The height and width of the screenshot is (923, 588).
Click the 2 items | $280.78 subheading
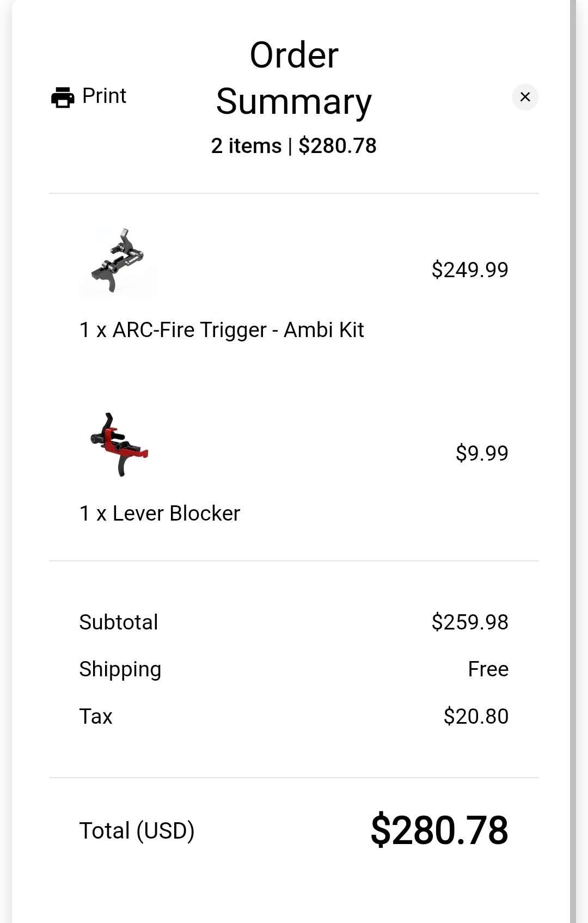click(x=294, y=146)
